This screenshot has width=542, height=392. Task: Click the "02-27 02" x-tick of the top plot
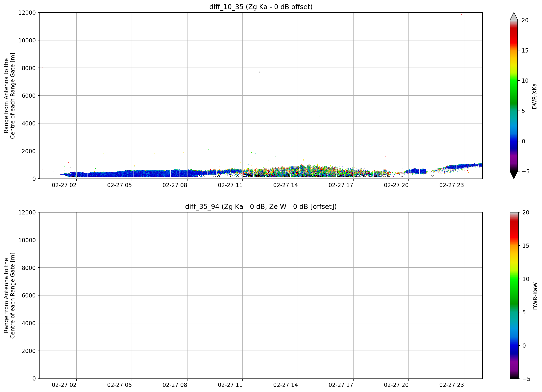[x=64, y=185]
